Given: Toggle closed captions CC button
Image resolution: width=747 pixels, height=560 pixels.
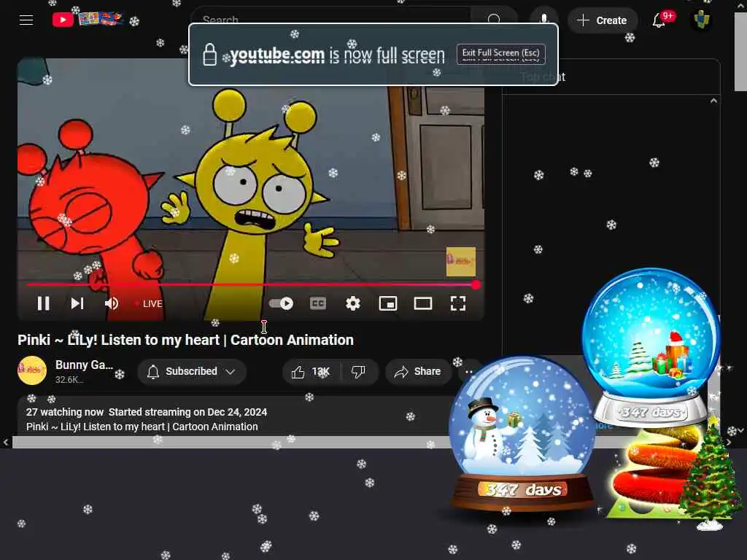Looking at the screenshot, I should (318, 303).
